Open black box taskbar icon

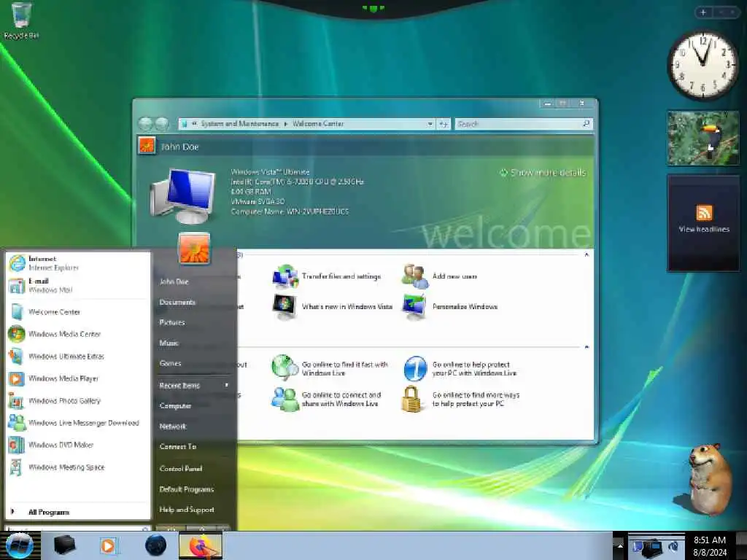64,545
